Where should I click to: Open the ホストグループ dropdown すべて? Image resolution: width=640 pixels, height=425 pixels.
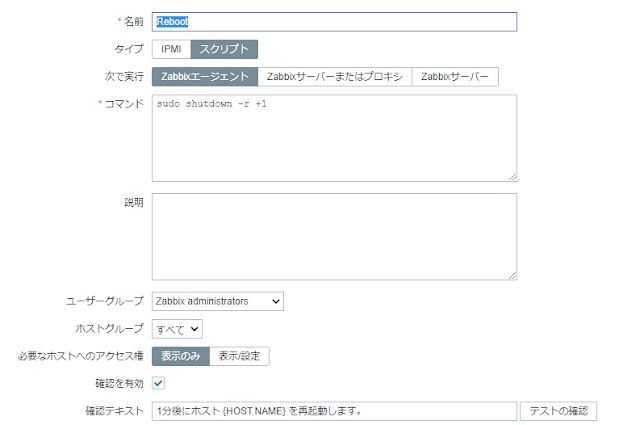pos(177,329)
